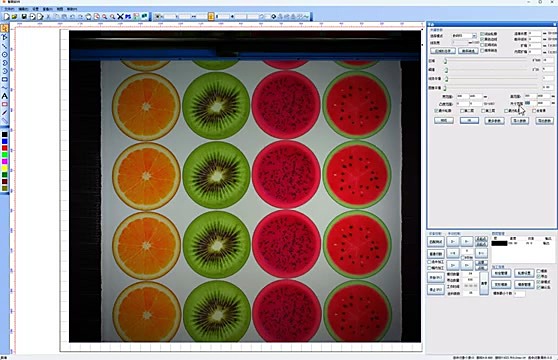Click the leftmost button in the panel's bottom button row
558x360 pixels.
444,121
